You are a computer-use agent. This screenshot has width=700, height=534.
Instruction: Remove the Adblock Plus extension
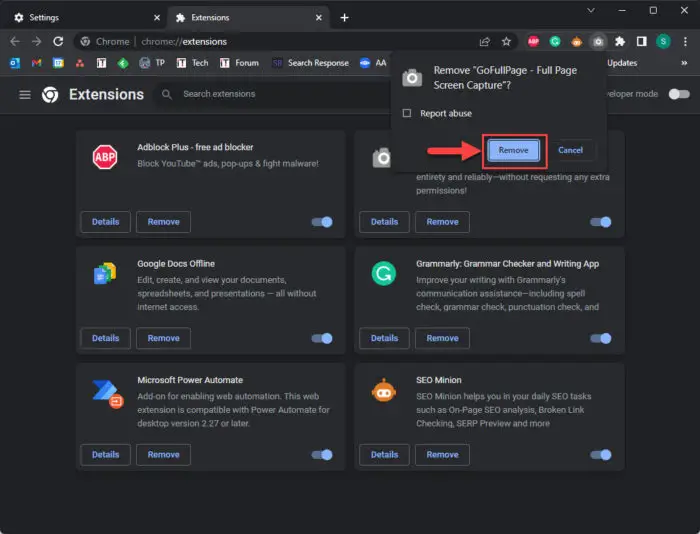[x=163, y=222]
